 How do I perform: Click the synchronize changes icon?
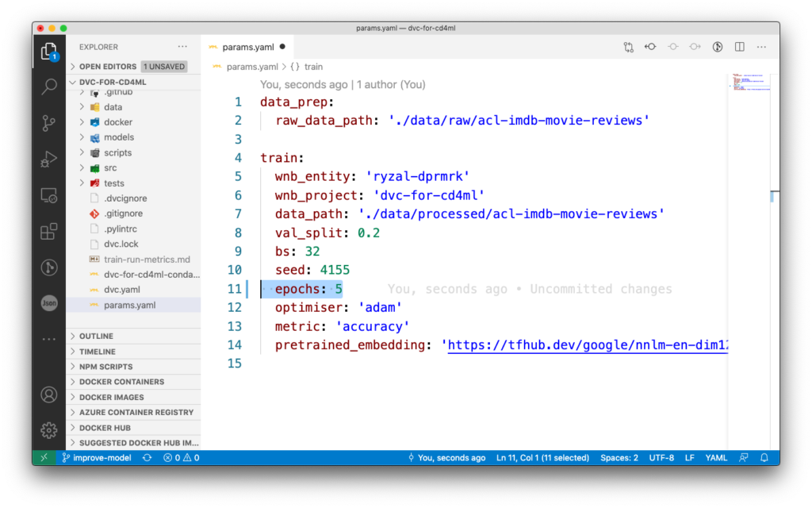click(147, 458)
